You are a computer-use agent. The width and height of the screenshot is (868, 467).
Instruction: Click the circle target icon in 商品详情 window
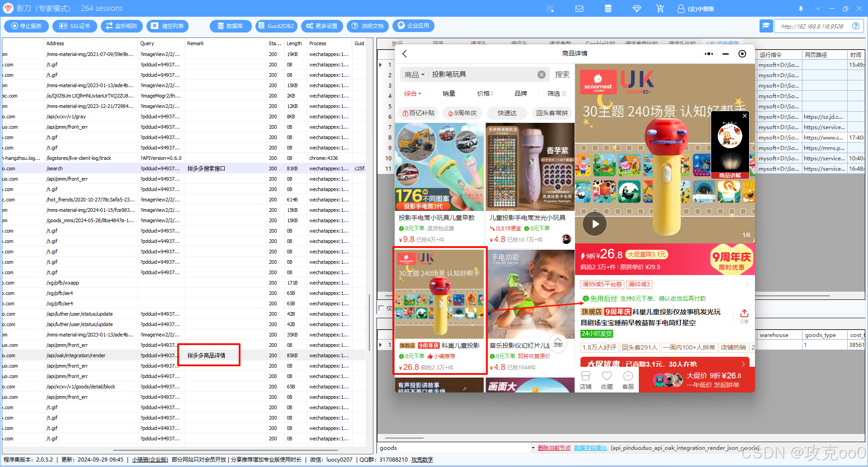(742, 54)
